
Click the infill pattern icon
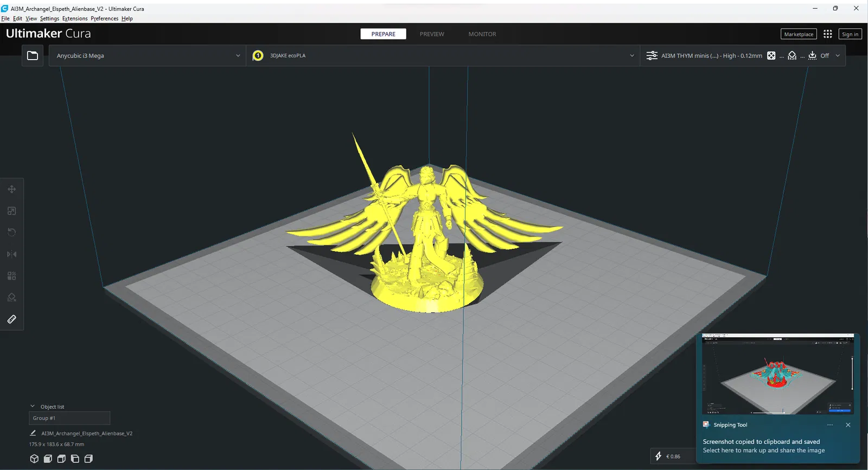(771, 55)
